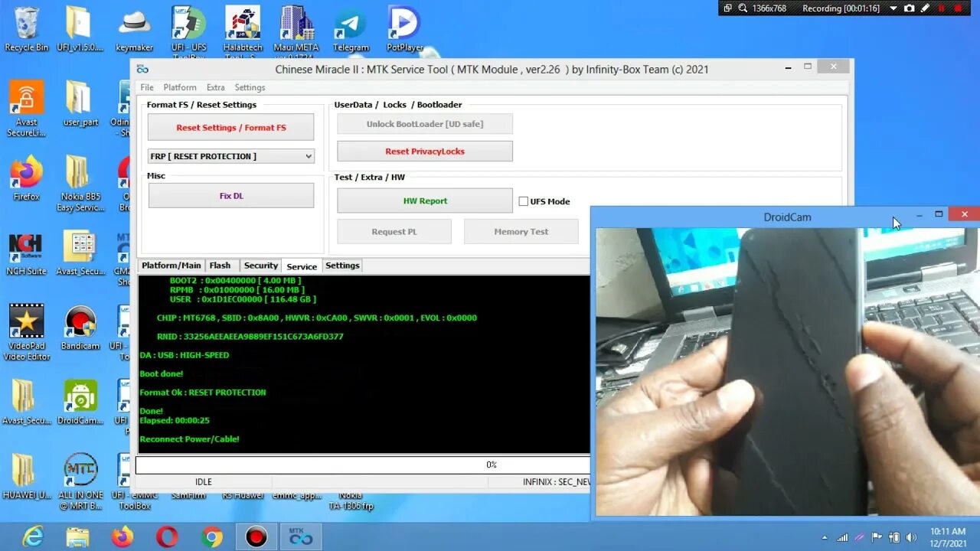Open Google Chrome from the taskbar

pos(212,537)
